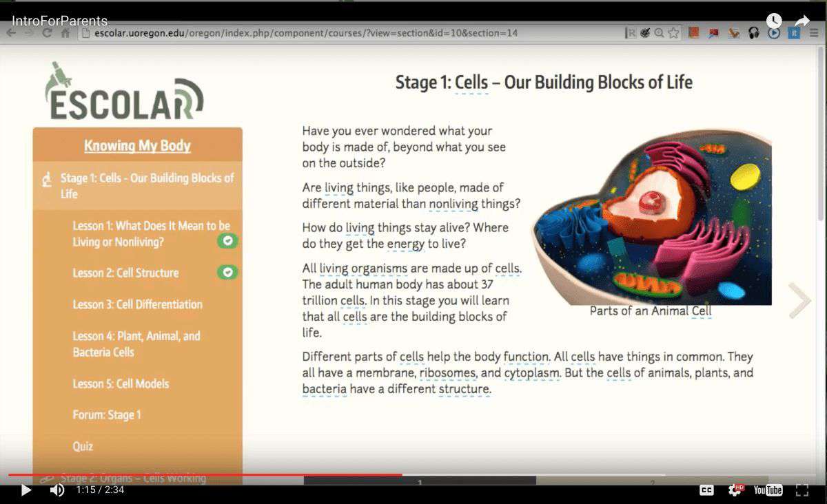This screenshot has height=504, width=827.
Task: Click the escolar.uoregon.edu address bar
Action: tap(351, 32)
